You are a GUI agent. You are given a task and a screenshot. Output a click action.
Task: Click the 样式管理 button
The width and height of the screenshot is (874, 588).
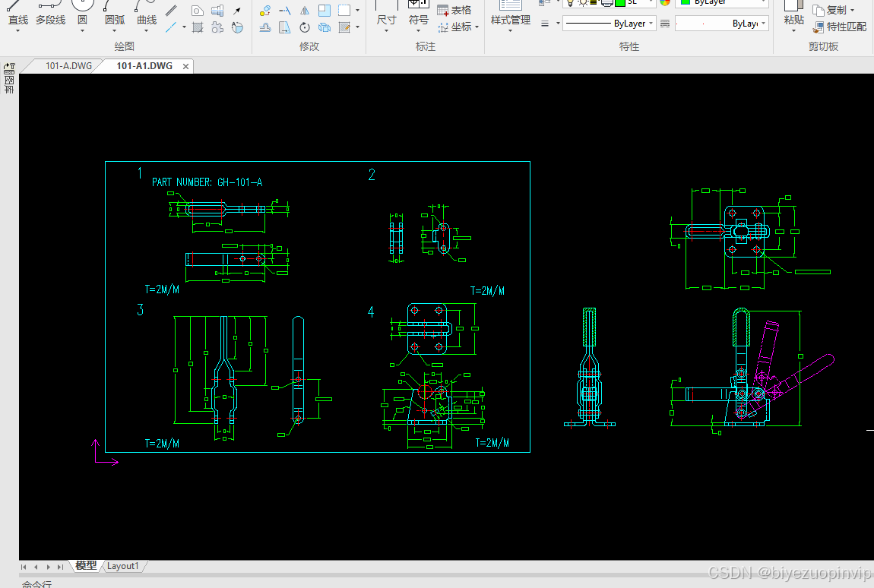pos(510,14)
